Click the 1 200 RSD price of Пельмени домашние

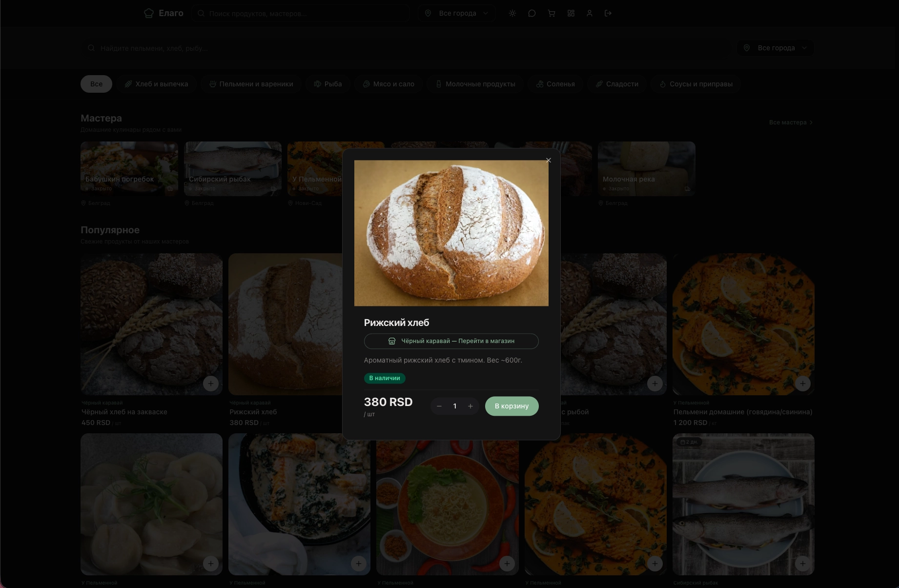coord(690,423)
